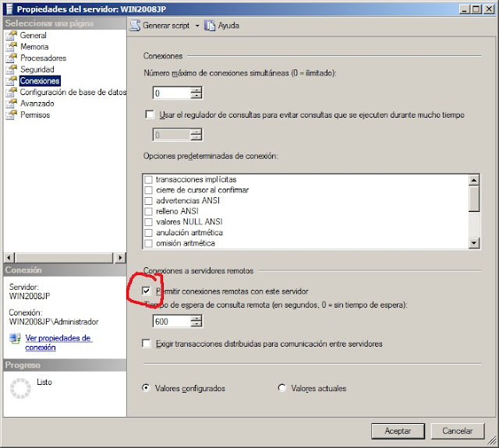The image size is (499, 448).
Task: Click the Configuración de base de datos icon
Action: tap(11, 92)
